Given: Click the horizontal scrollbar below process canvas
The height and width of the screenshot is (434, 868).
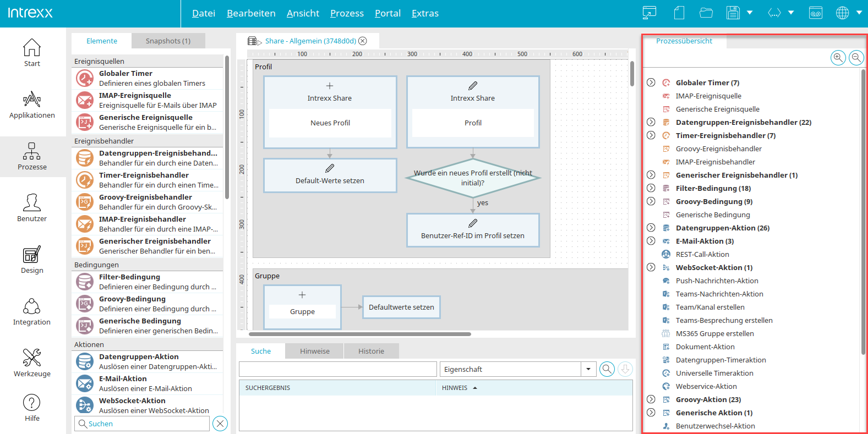Looking at the screenshot, I should point(360,334).
